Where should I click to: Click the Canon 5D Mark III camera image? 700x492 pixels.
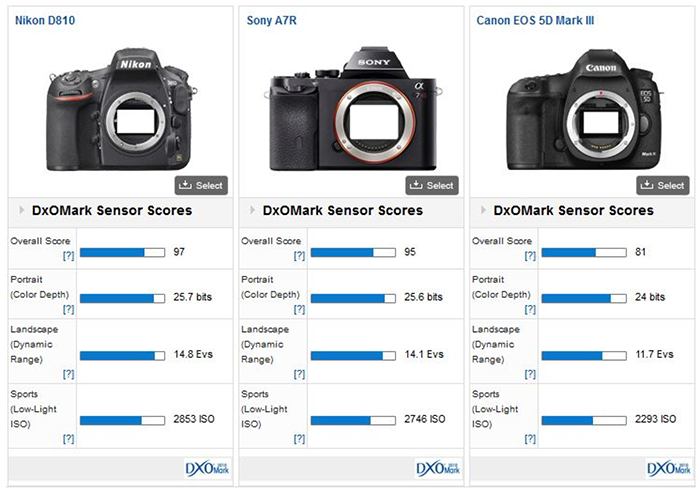[585, 109]
